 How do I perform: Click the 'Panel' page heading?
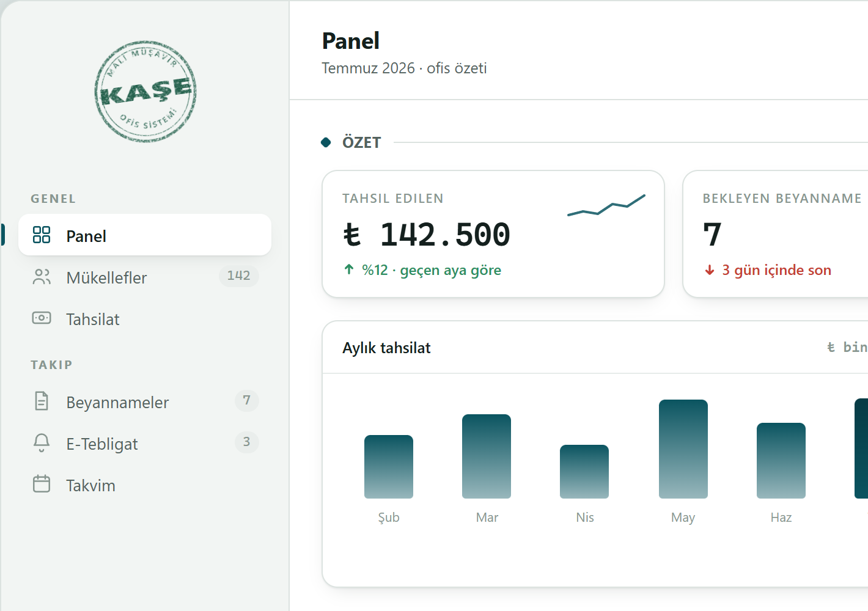click(x=351, y=41)
